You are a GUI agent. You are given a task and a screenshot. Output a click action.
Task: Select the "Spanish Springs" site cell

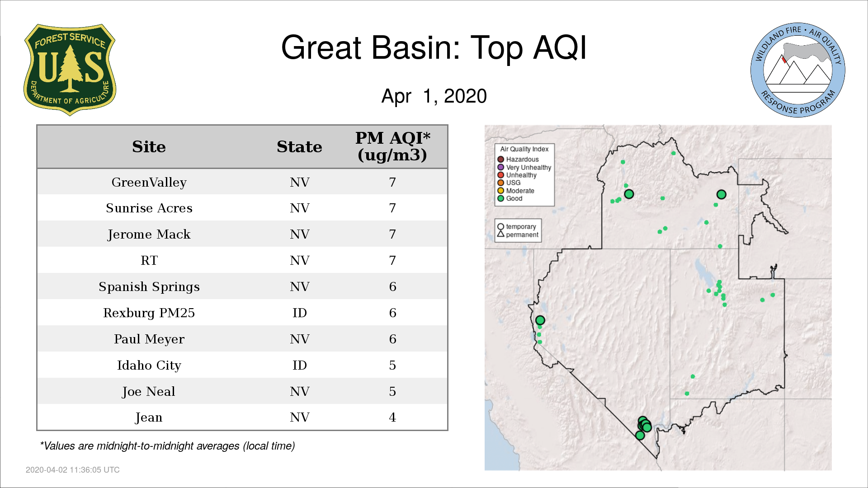tap(149, 286)
